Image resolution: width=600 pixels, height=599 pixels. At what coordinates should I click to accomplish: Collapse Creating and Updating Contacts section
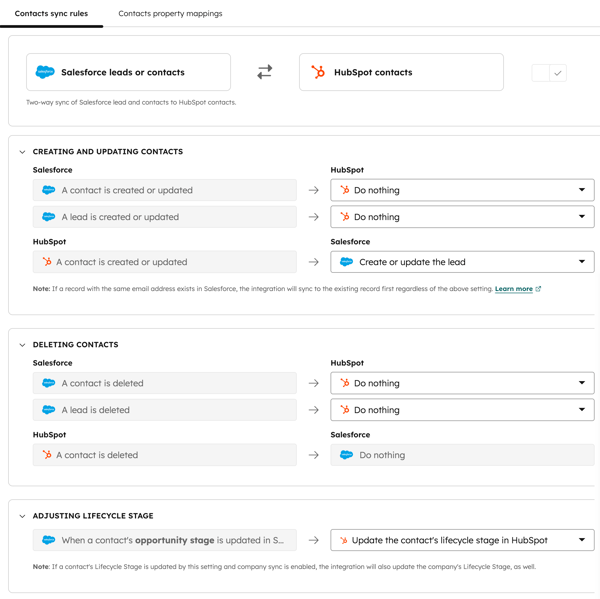click(23, 152)
